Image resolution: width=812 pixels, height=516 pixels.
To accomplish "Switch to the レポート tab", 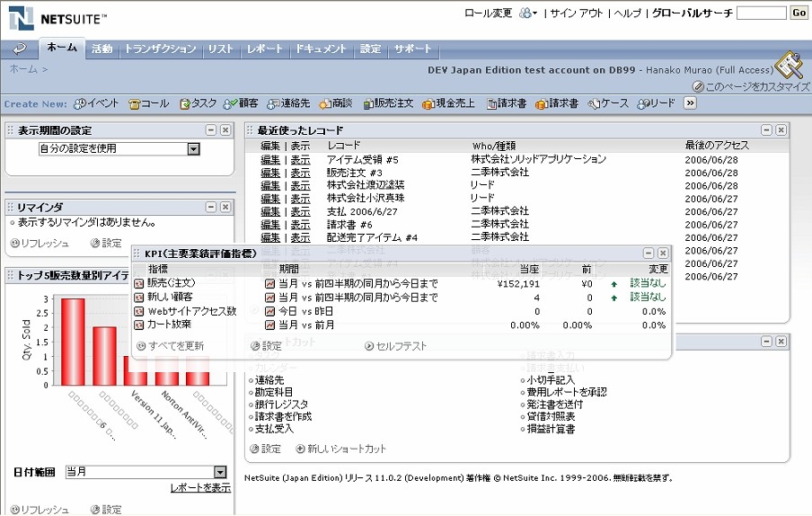I will tap(265, 49).
